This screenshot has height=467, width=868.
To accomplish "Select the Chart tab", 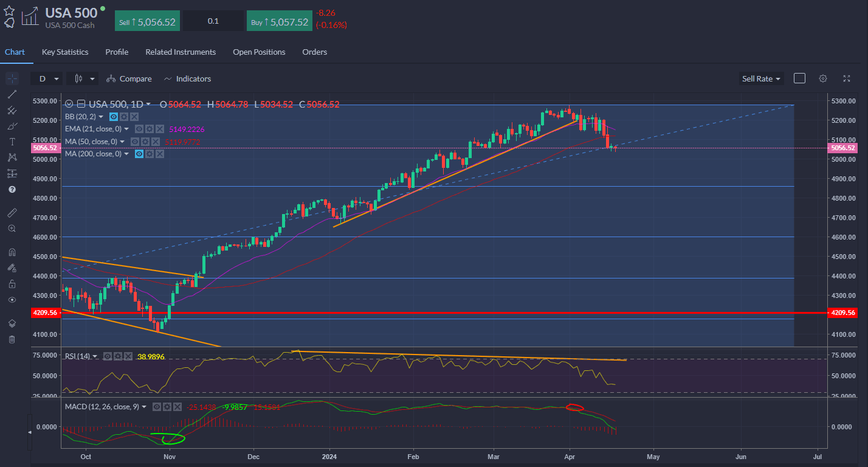I will pyautogui.click(x=15, y=52).
